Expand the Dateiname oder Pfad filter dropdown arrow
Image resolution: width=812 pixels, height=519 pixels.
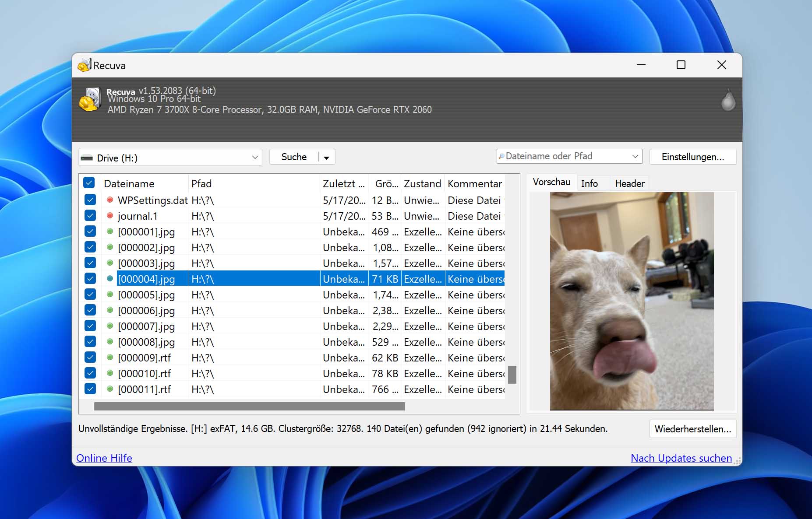pyautogui.click(x=635, y=156)
